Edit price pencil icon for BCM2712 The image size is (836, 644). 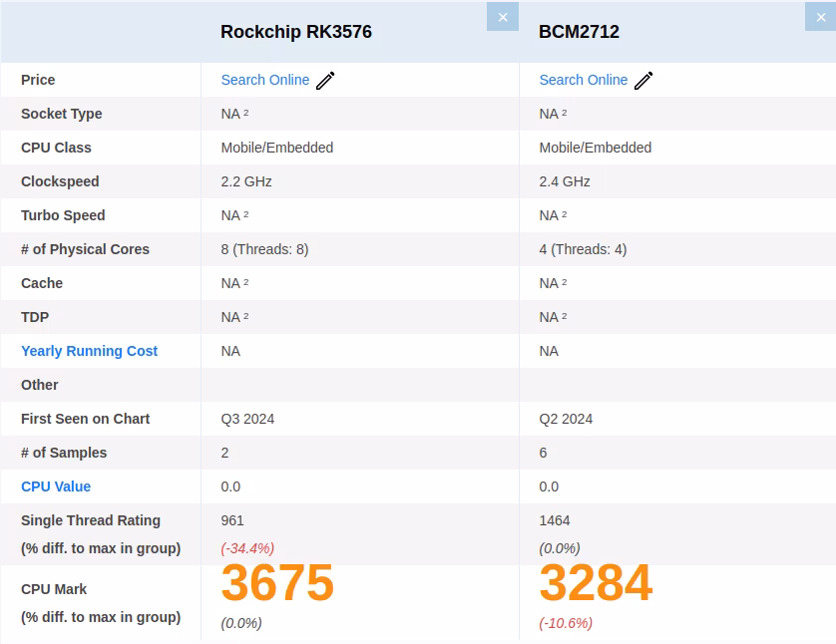coord(643,81)
